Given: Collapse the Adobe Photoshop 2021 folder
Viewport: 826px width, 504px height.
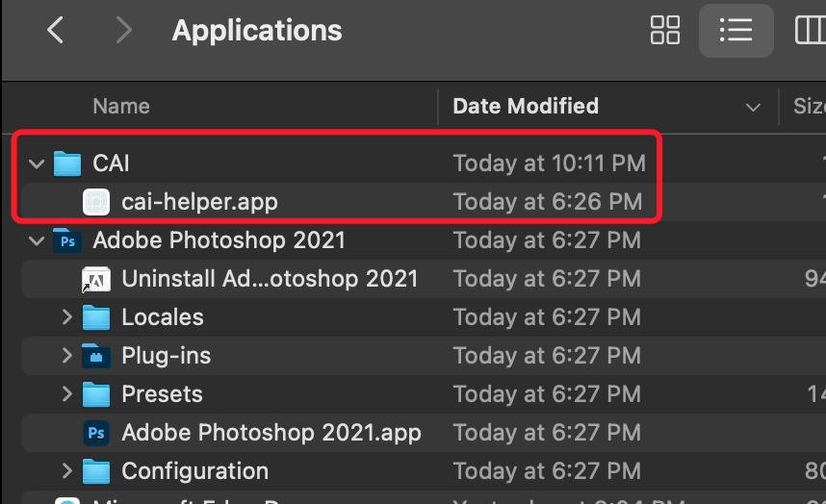Looking at the screenshot, I should tap(38, 240).
